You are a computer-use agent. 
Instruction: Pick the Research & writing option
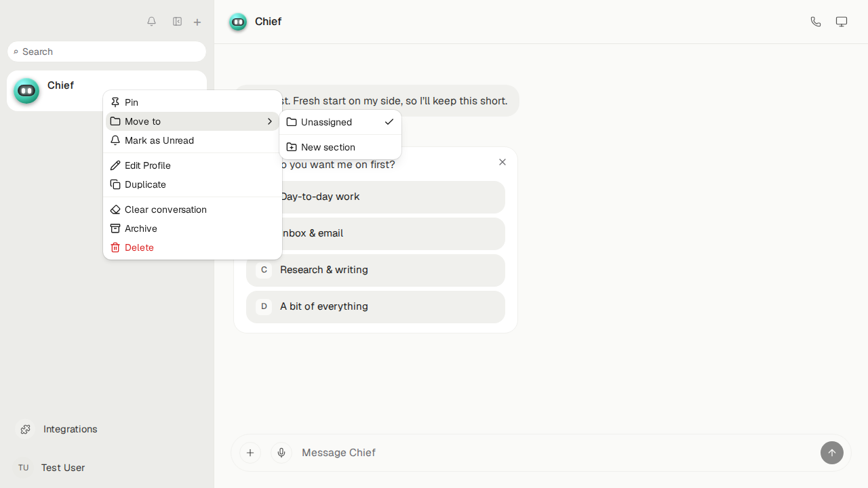tap(376, 270)
